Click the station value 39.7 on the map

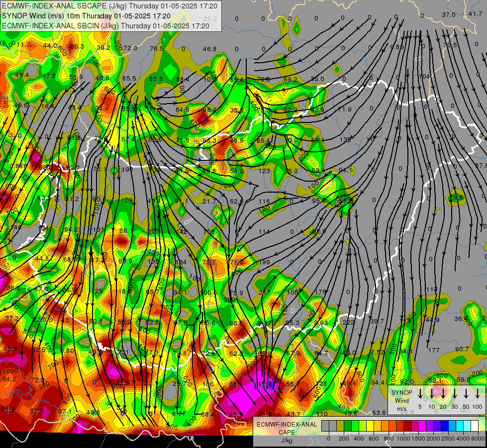click(x=377, y=321)
